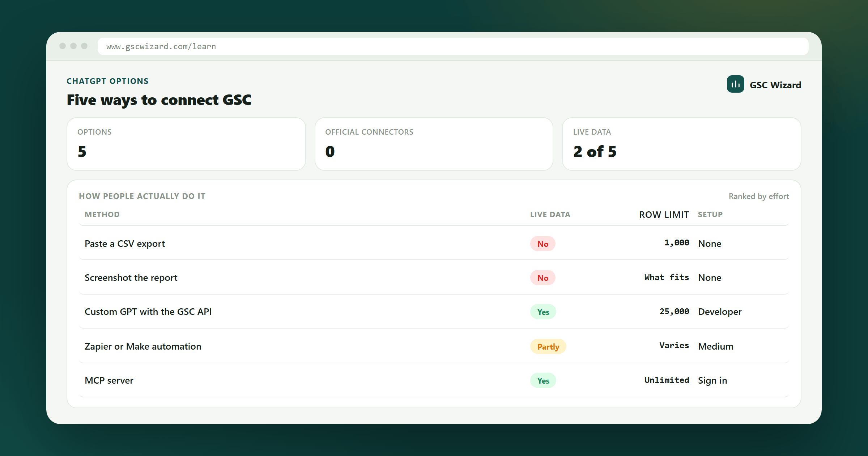Viewport: 868px width, 456px height.
Task: Click the 'Yes' badge for Custom GPT
Action: 543,312
